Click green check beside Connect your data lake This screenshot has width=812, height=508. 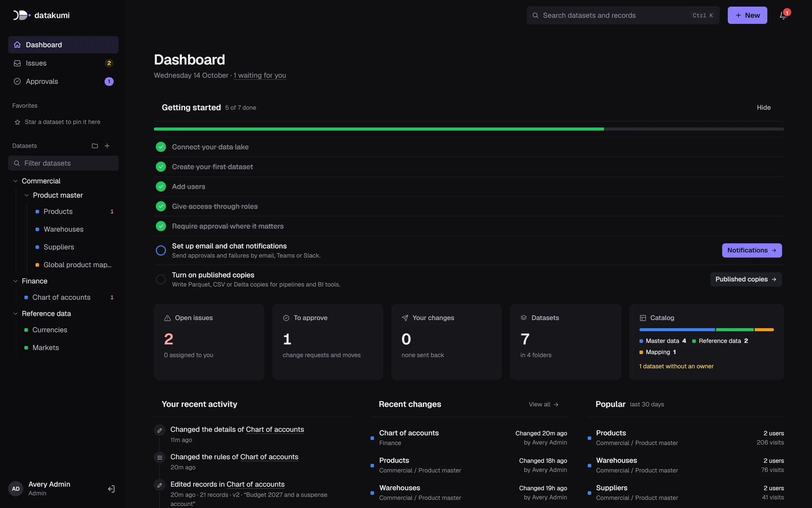161,147
